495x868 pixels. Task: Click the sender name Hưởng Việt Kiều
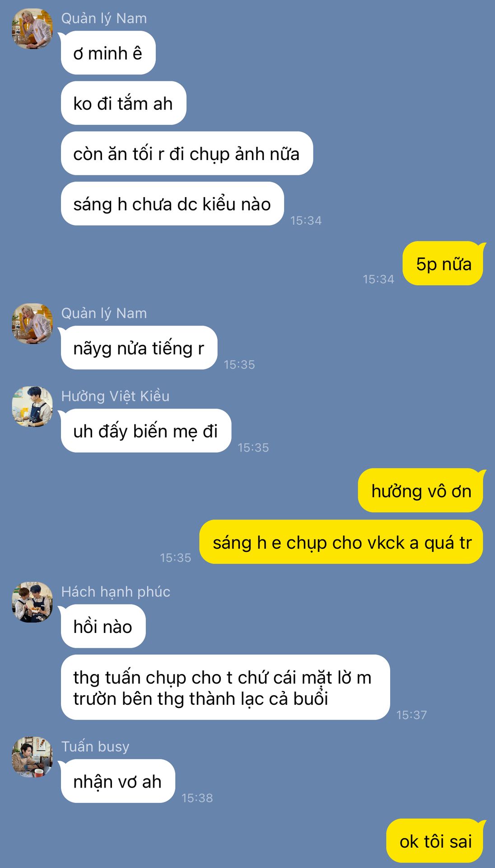pos(115,396)
